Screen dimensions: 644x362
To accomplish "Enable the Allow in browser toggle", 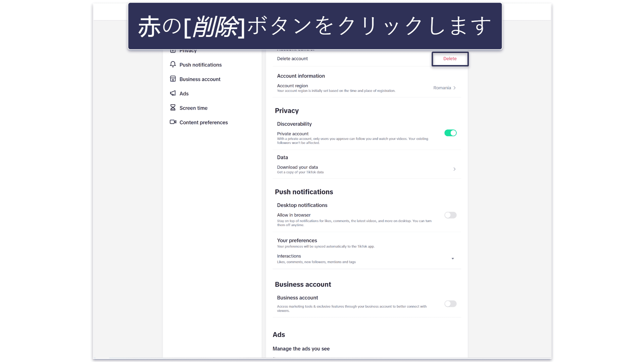I will click(450, 215).
